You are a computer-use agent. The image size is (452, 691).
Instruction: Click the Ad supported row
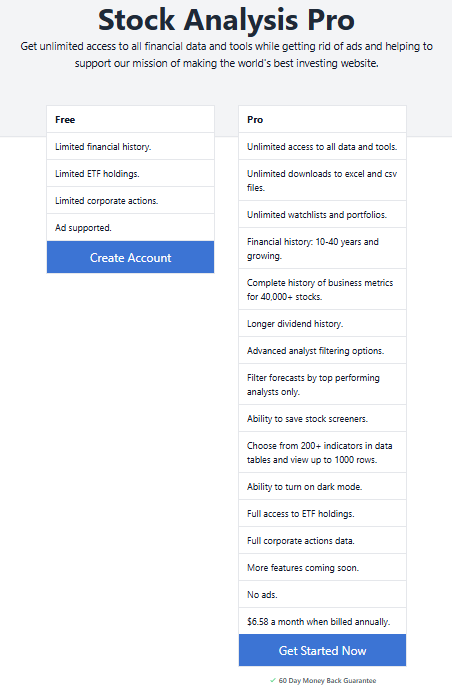coord(130,227)
